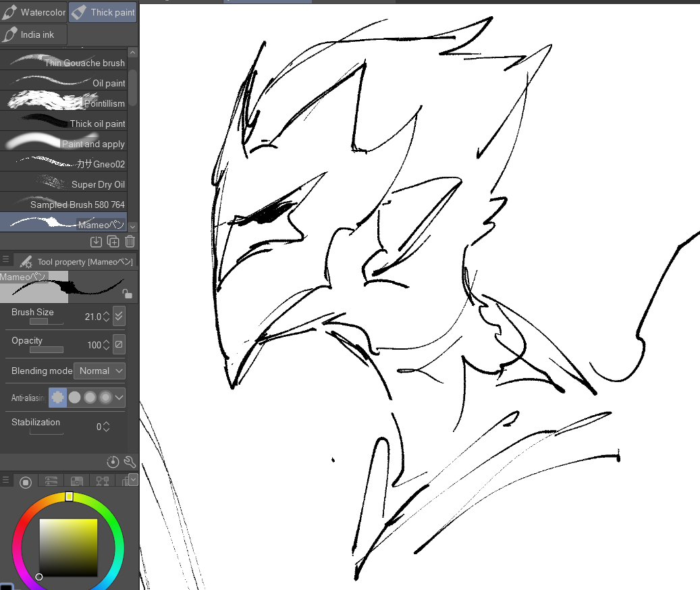This screenshot has height=590, width=700.
Task: Expand the anti-aliasing options dropdown arrow
Action: click(119, 398)
